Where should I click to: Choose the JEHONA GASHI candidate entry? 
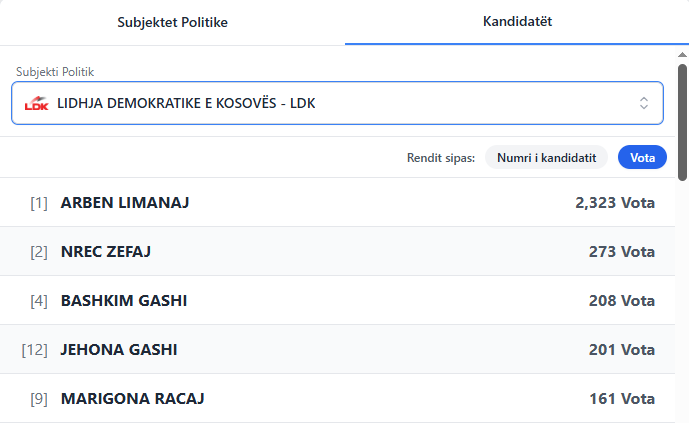(119, 350)
